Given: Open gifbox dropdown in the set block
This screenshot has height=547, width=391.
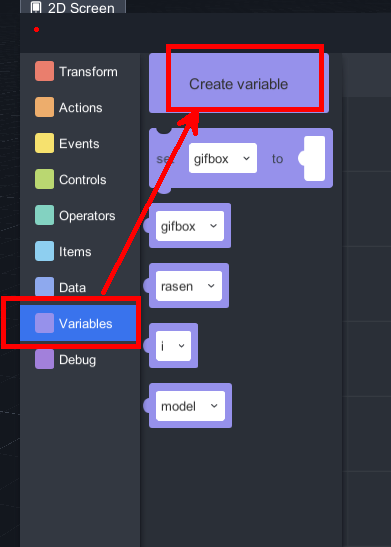Looking at the screenshot, I should [x=223, y=158].
